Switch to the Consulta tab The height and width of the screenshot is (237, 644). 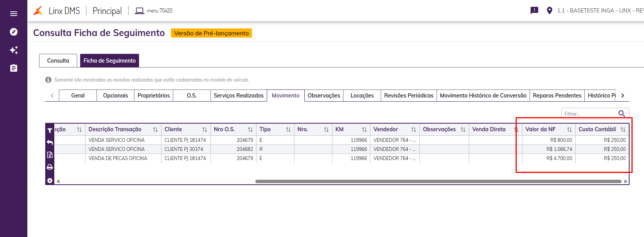[x=58, y=61]
